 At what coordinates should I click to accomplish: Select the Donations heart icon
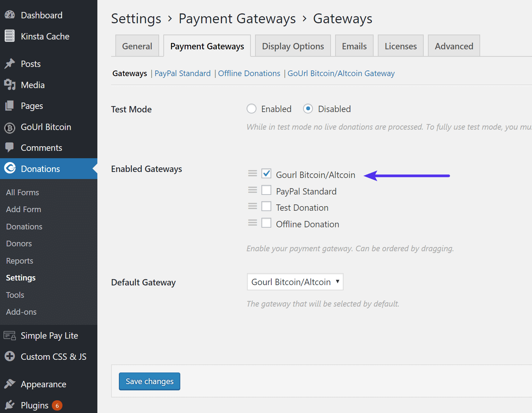click(10, 168)
